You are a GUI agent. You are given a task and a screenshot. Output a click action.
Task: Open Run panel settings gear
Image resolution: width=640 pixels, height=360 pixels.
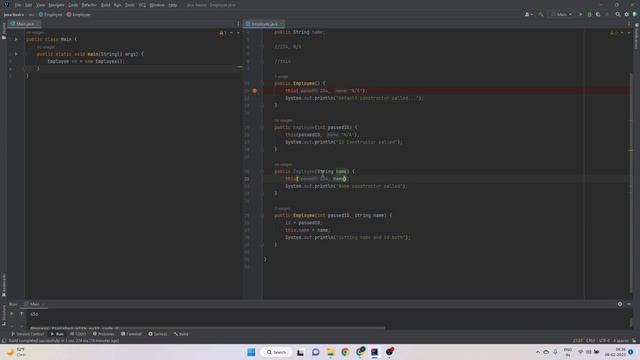click(620, 304)
